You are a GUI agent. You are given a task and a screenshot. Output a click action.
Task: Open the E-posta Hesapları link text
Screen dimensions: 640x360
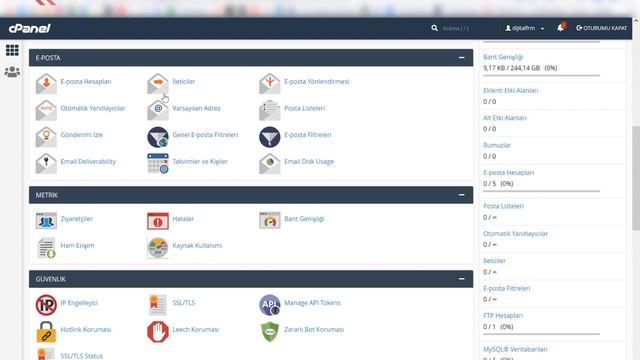point(86,82)
